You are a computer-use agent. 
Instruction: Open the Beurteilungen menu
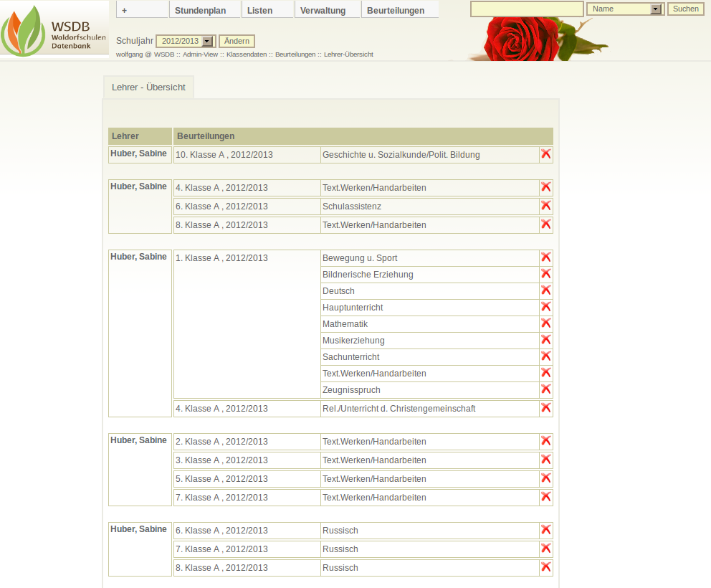pyautogui.click(x=395, y=11)
